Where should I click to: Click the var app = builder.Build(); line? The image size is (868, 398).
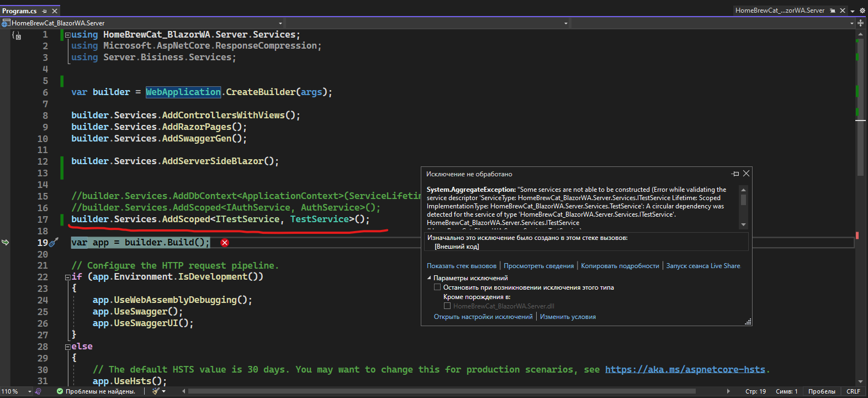(140, 243)
